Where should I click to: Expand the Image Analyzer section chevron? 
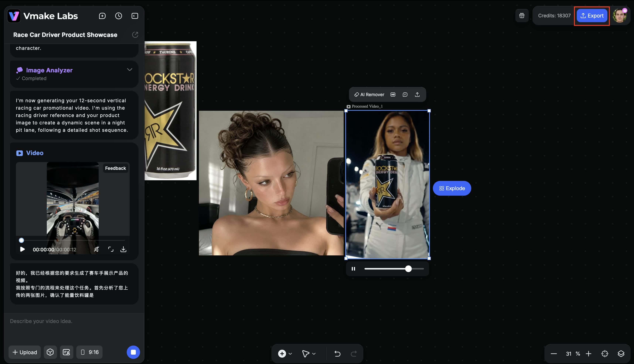tap(130, 70)
